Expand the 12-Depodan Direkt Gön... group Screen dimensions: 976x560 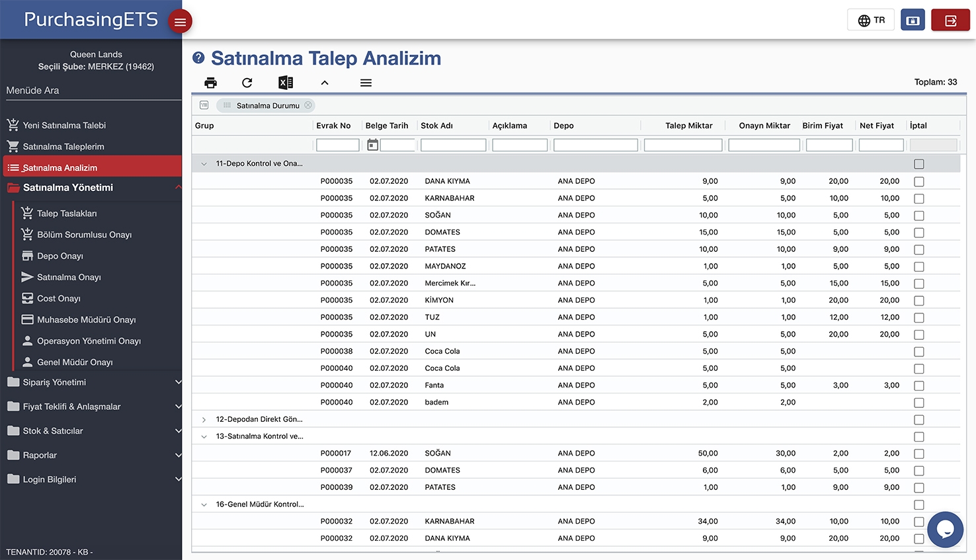coord(204,420)
